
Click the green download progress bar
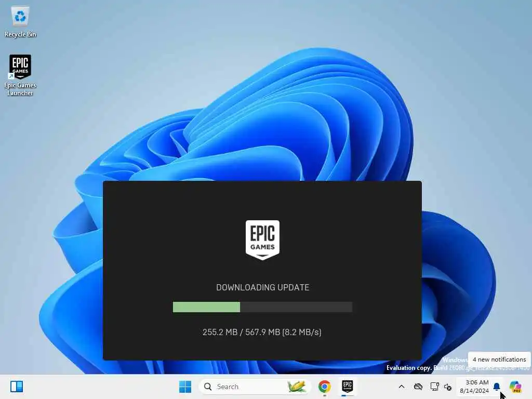(x=262, y=307)
